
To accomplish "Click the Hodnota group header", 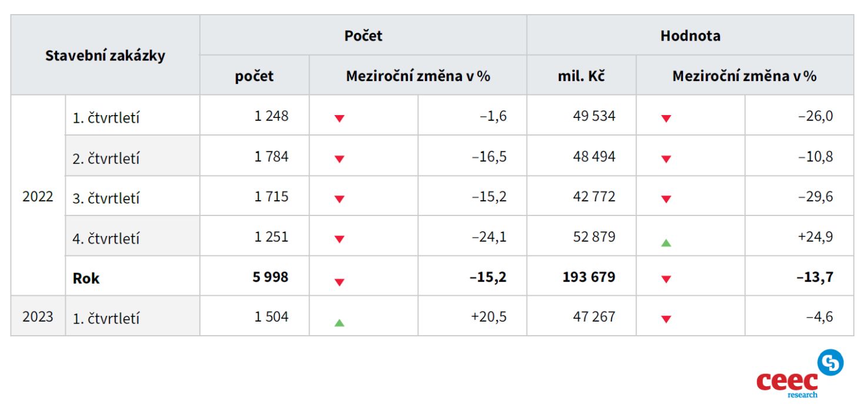I will coord(690,36).
